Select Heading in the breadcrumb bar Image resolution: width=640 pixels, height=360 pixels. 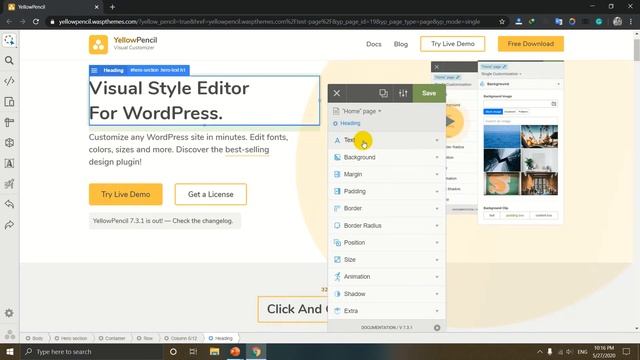(220, 338)
